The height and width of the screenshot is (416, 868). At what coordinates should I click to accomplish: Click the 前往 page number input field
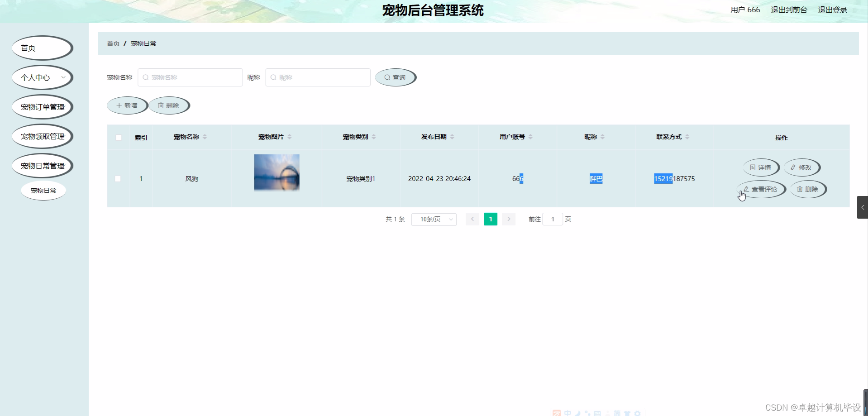(x=553, y=219)
